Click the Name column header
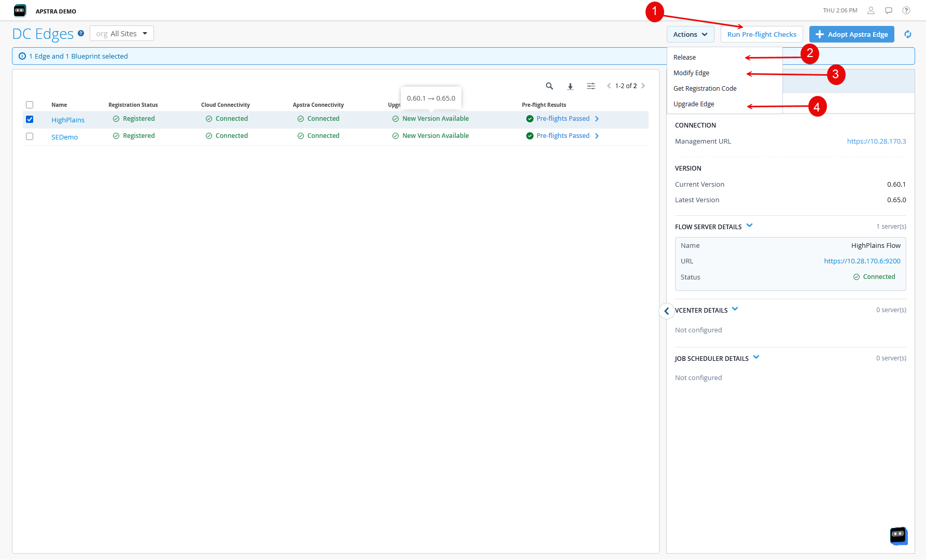 [59, 105]
